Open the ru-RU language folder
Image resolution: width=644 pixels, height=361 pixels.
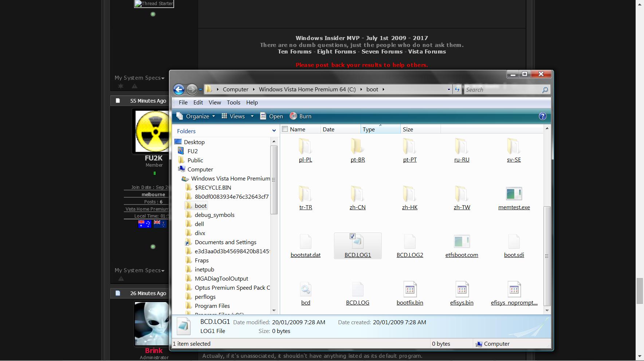tap(462, 146)
